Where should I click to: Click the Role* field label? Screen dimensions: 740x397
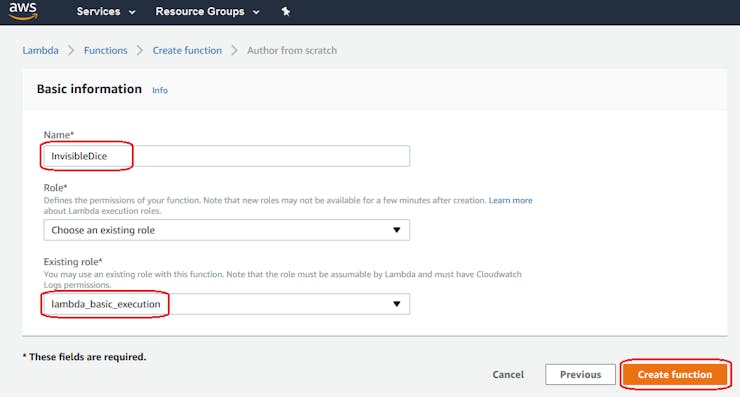(x=56, y=187)
